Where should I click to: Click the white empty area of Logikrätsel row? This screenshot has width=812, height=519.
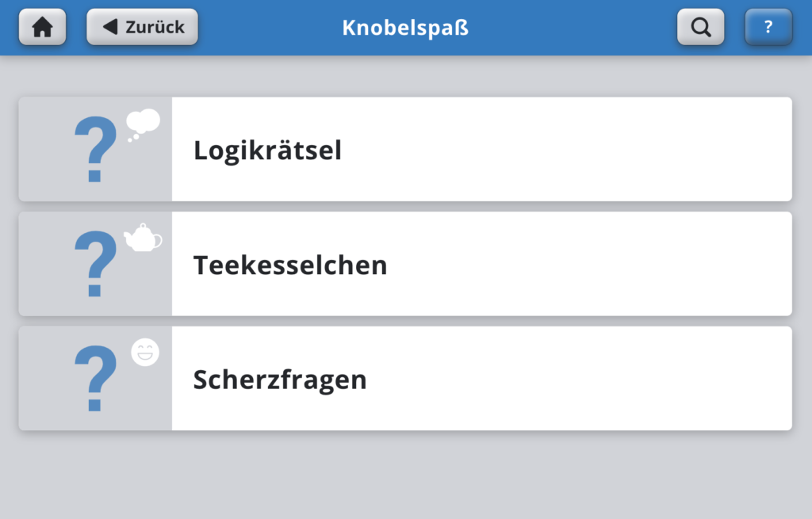[x=566, y=149]
